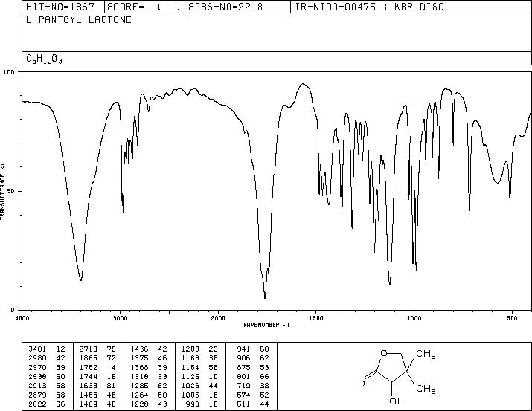Screen dimensions: 532x411
Task: Select the 1744 peak table entry
Action: [97, 376]
